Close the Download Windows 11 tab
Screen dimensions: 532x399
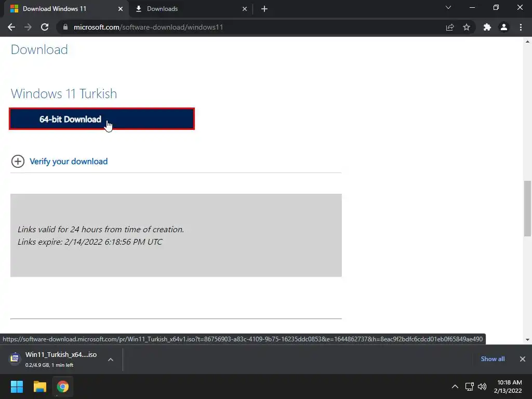coord(121,9)
